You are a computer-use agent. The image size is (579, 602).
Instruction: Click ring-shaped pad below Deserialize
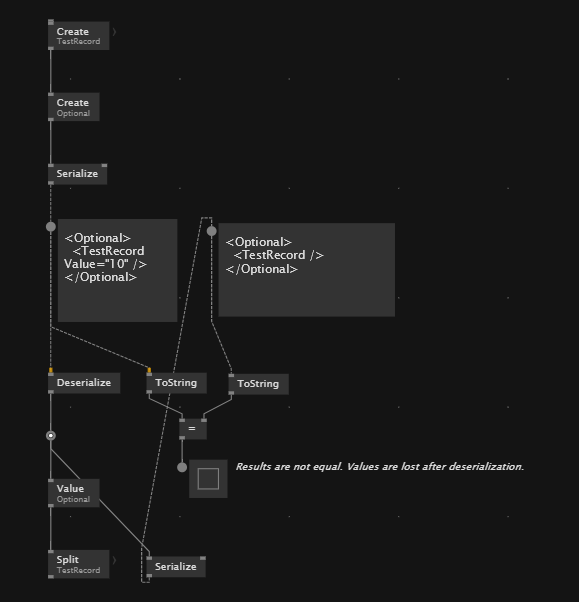(x=51, y=436)
